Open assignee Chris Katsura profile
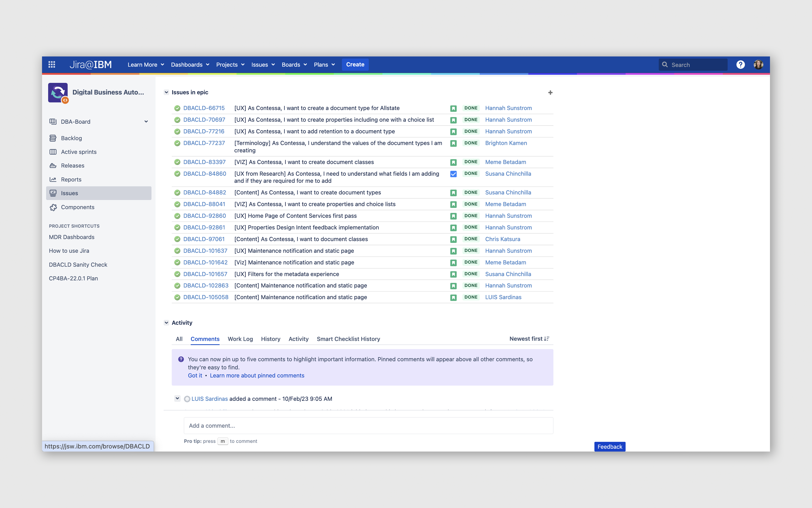 click(x=503, y=239)
